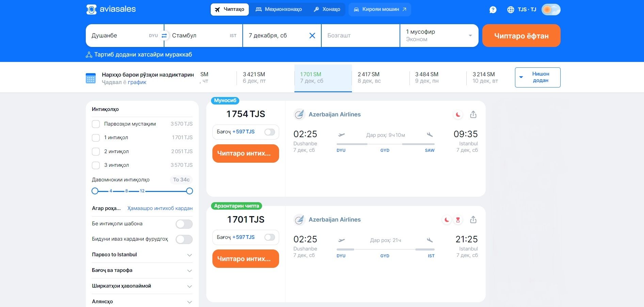Toggle the day/night theme switch
The width and height of the screenshot is (644, 307).
click(551, 10)
